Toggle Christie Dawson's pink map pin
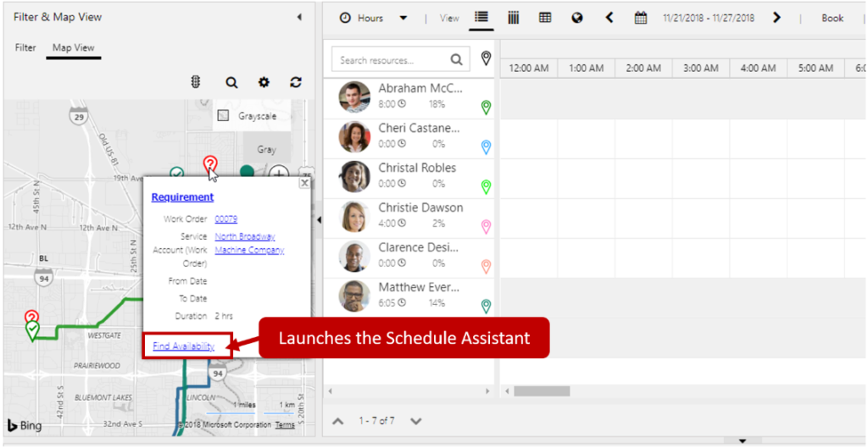Screen dimensions: 868x448 click(x=486, y=227)
